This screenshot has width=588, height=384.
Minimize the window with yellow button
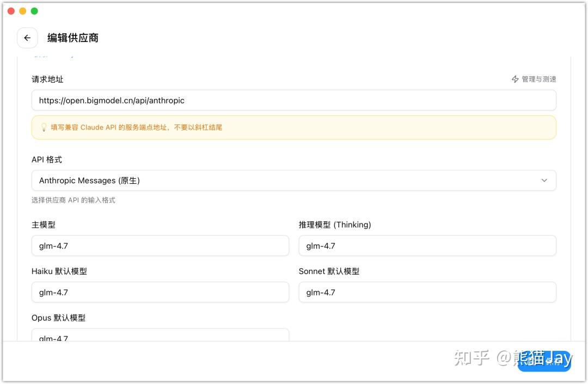tap(23, 11)
